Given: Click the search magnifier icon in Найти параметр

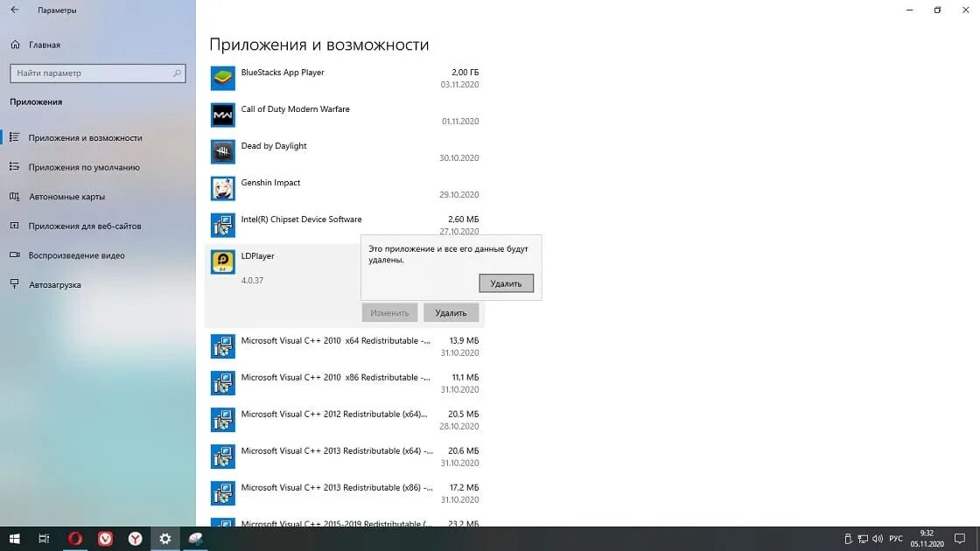Looking at the screenshot, I should pos(177,73).
